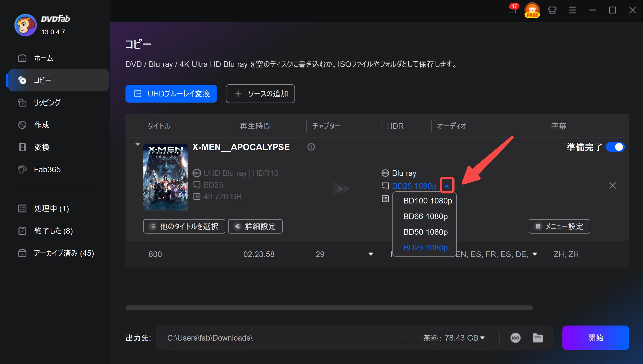Click the DVDFab mascot logo
Viewport: 643px width, 364px height.
coord(25,25)
